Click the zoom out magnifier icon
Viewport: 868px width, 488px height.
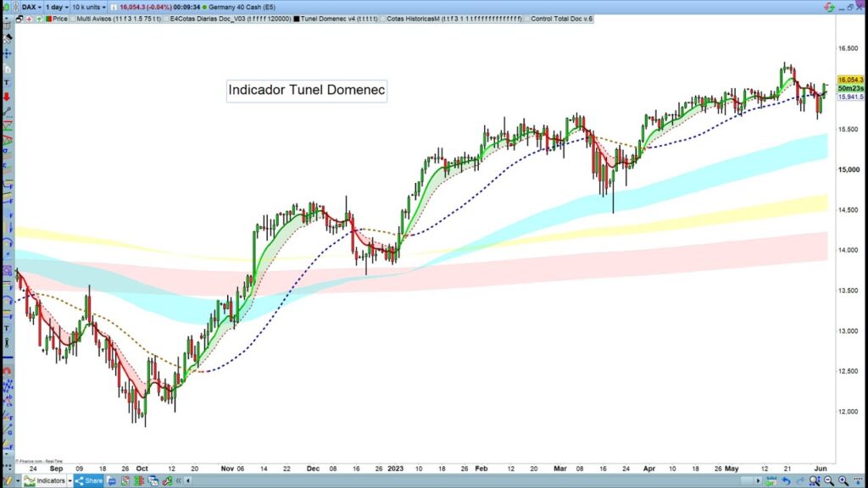827,480
